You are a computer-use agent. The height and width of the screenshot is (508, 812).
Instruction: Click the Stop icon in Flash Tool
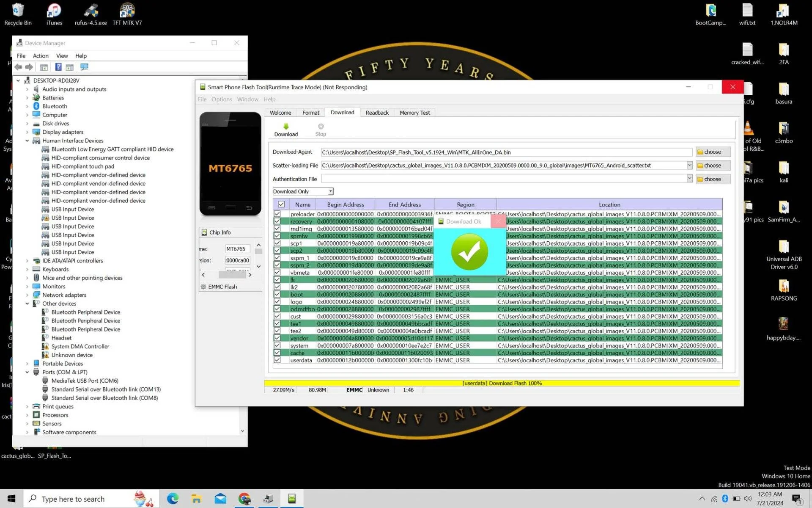(321, 126)
